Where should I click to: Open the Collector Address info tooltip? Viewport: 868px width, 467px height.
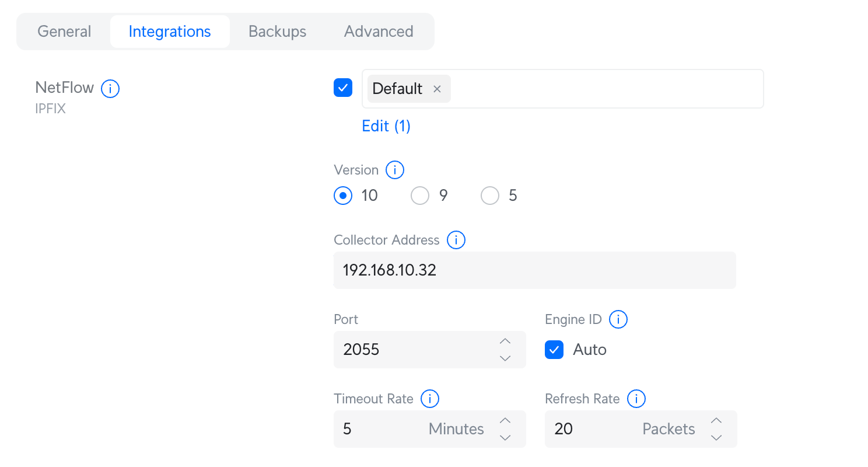click(456, 240)
